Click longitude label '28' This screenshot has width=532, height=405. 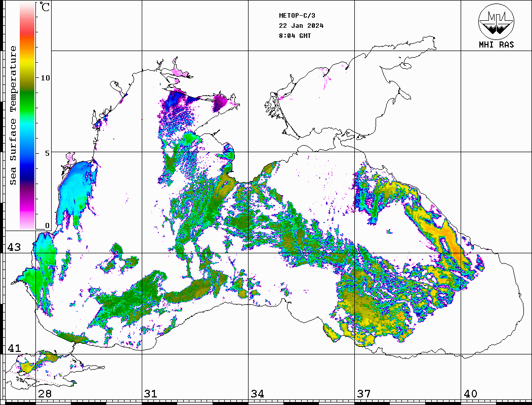point(45,394)
